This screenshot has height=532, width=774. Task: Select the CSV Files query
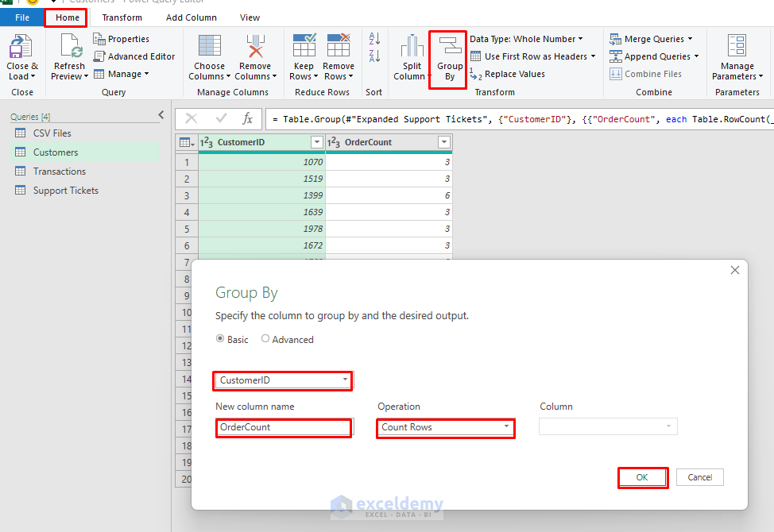[52, 133]
